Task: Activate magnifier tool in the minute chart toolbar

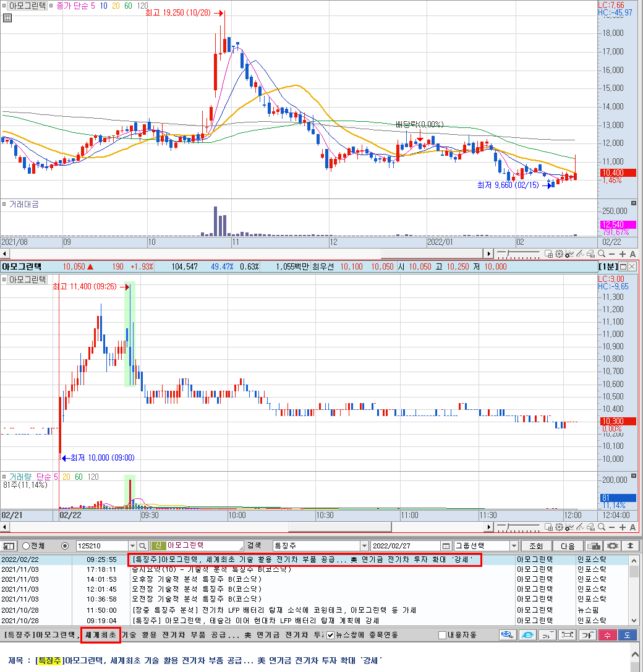Action: tap(602, 527)
